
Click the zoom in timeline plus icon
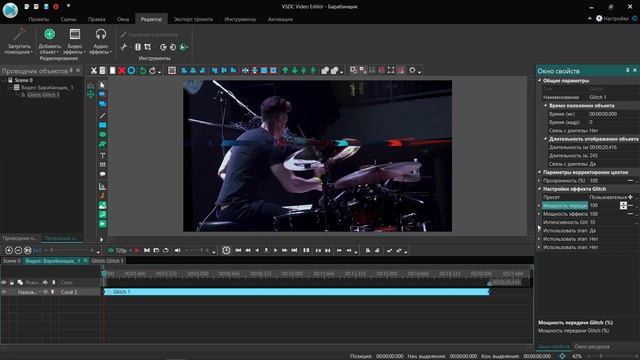coord(9,250)
